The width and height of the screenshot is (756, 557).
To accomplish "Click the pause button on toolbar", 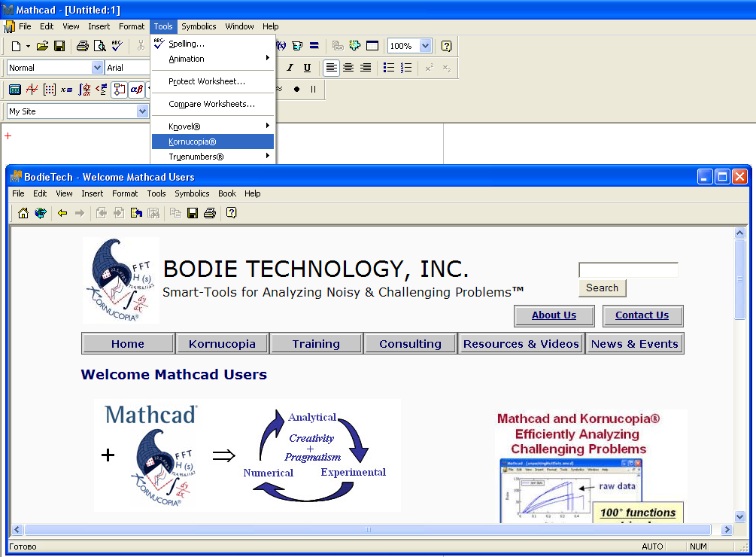I will (314, 90).
